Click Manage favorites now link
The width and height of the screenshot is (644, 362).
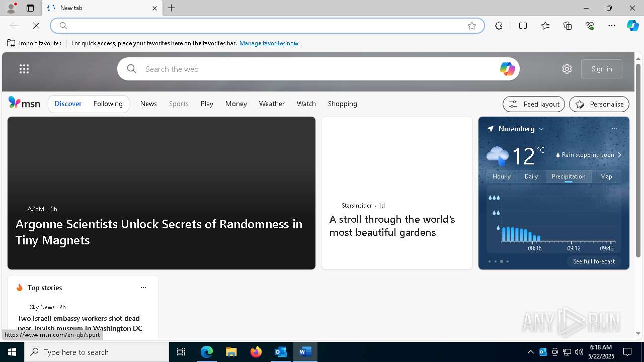pyautogui.click(x=269, y=43)
